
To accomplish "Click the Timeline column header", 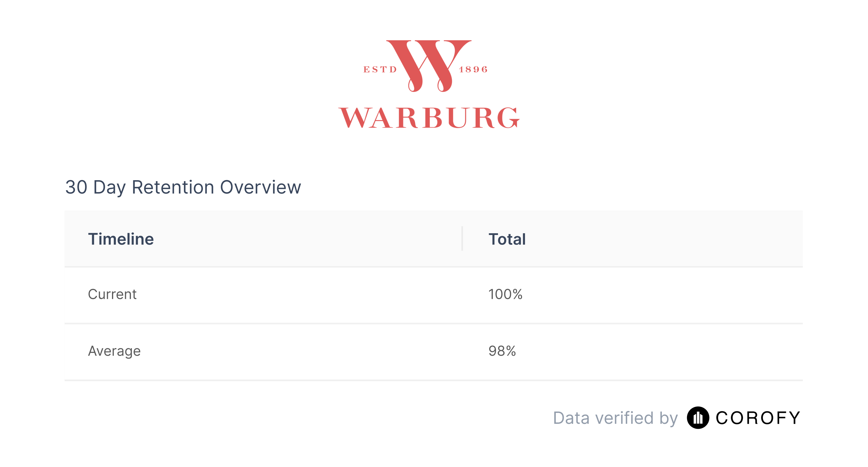I will point(121,239).
